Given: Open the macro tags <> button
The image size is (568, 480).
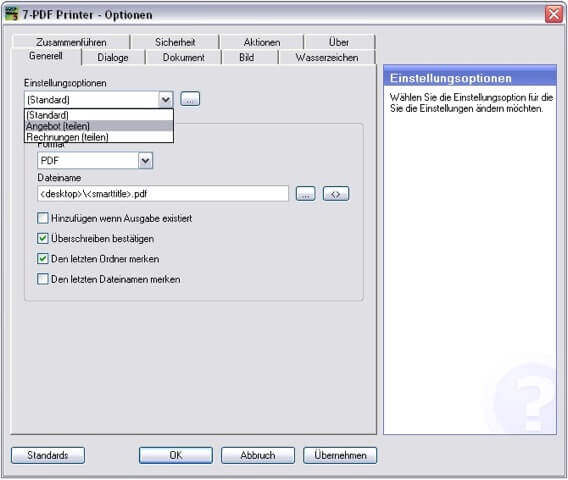Looking at the screenshot, I should click(x=336, y=194).
